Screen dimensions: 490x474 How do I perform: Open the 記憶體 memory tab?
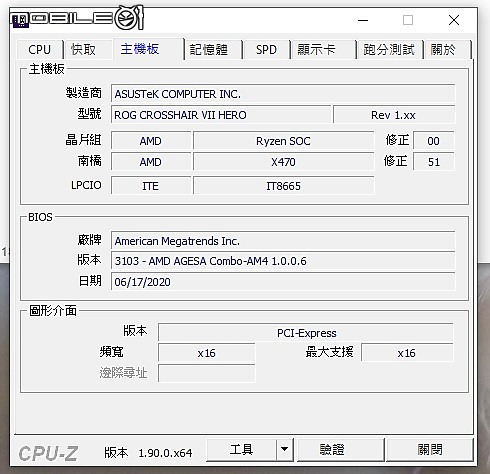213,50
